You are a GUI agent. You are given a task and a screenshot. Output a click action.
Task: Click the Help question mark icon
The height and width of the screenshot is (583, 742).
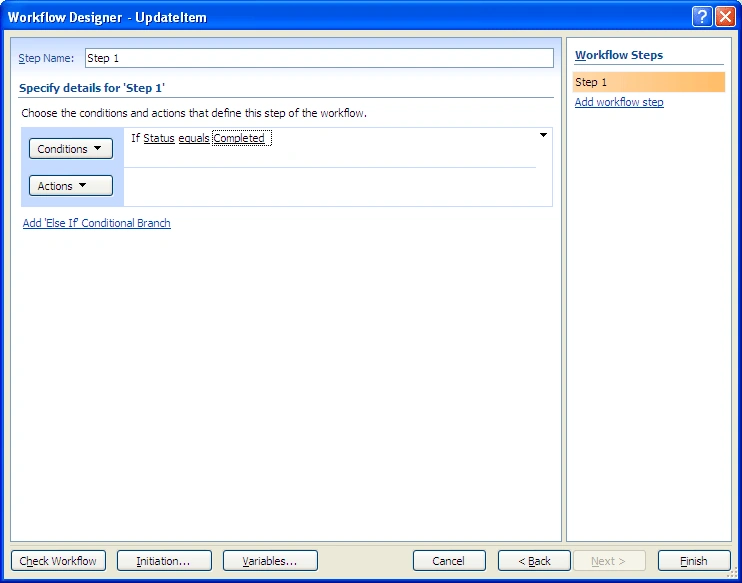point(702,17)
